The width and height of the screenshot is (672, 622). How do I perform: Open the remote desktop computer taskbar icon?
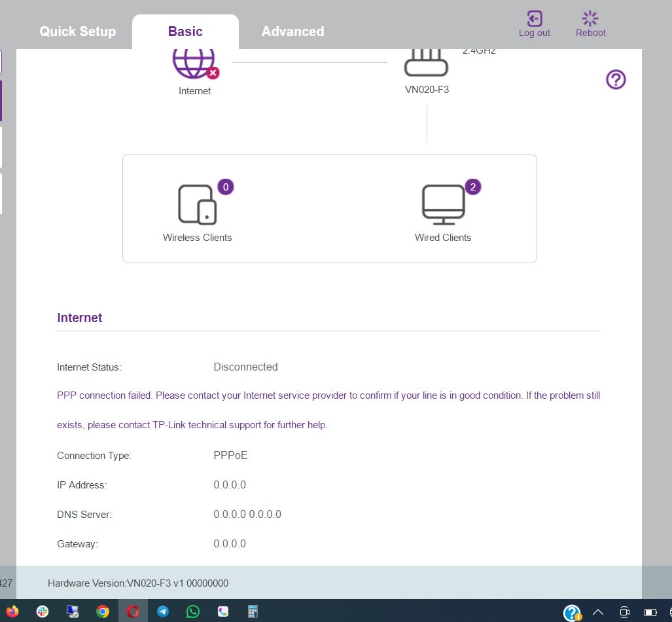point(73,612)
